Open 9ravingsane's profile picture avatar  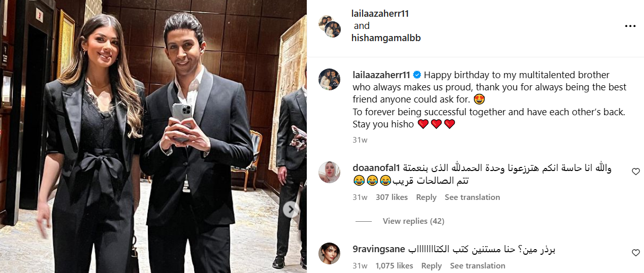coord(329,253)
